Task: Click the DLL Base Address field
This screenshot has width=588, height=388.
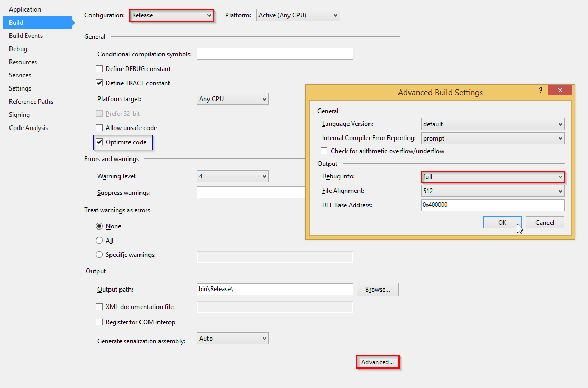Action: [493, 205]
